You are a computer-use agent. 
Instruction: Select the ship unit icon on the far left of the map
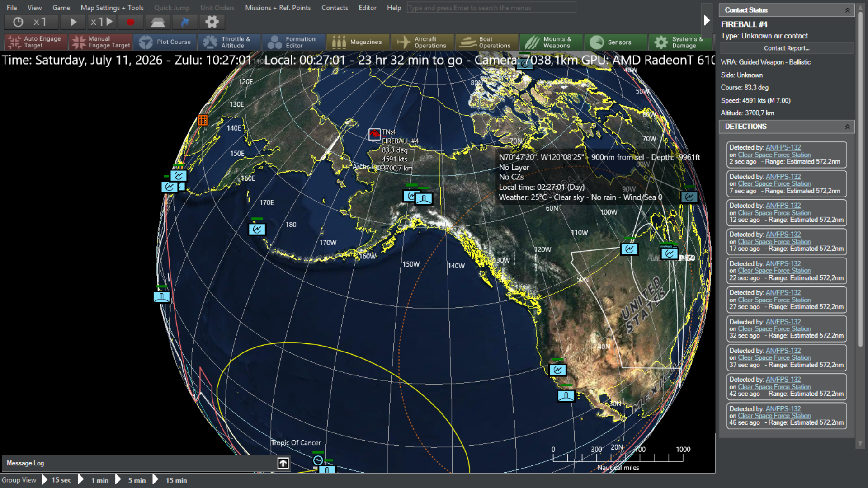click(162, 297)
